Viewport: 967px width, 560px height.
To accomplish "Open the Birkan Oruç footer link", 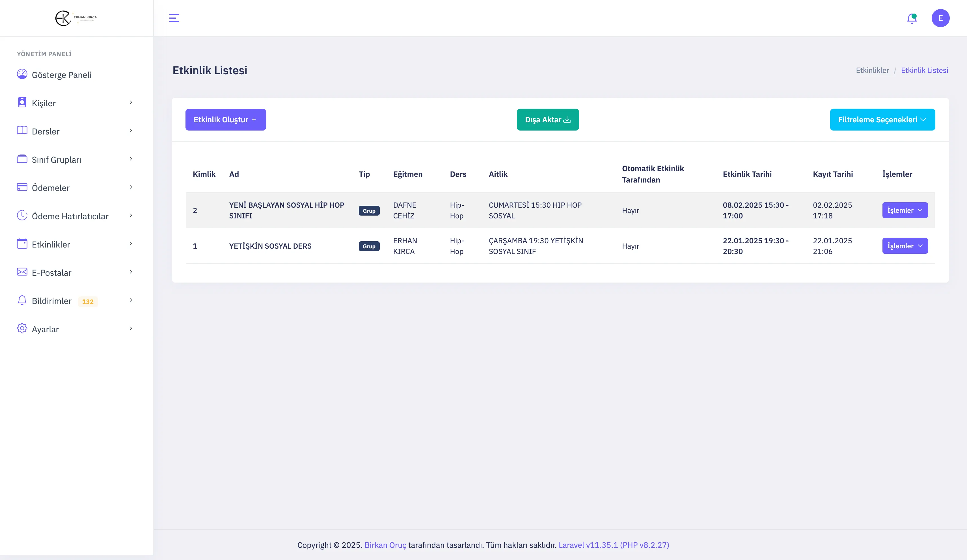I will click(385, 545).
